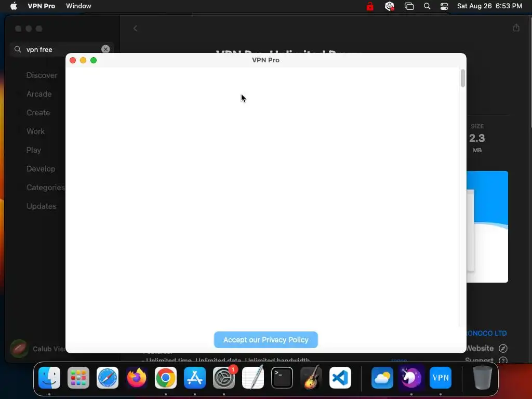Select Updates in the App Store sidebar
532x399 pixels.
[x=42, y=206]
